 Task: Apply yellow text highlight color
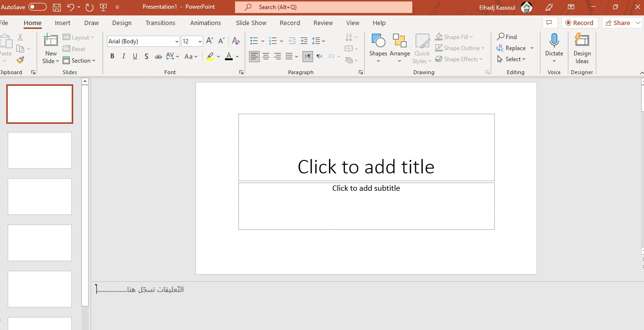click(x=210, y=56)
